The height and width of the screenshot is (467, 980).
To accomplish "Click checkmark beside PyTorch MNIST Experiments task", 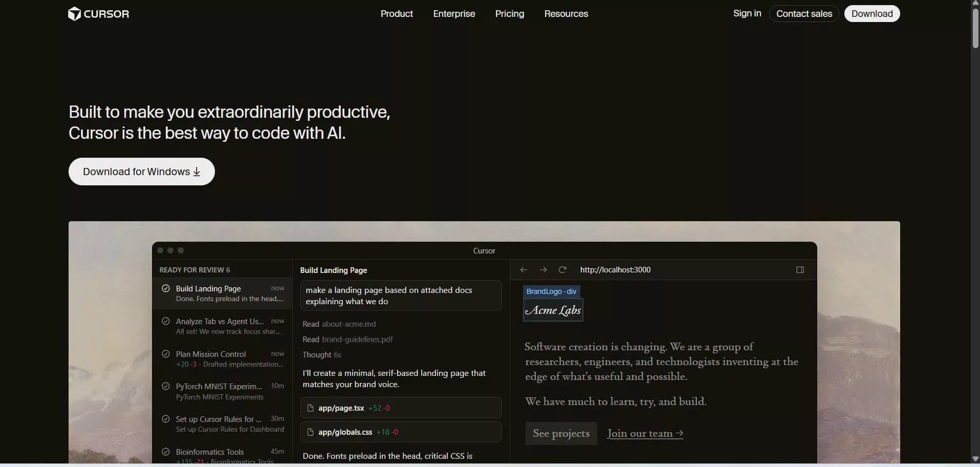I will (x=166, y=386).
